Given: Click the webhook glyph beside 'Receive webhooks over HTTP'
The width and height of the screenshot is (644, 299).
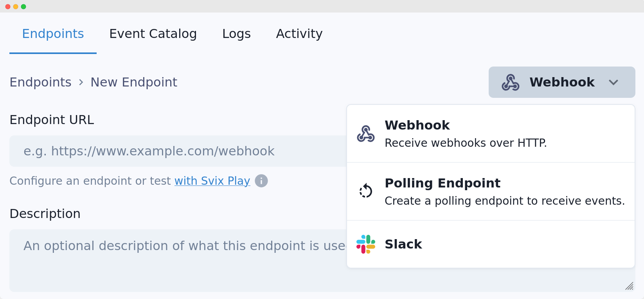Looking at the screenshot, I should click(x=366, y=133).
